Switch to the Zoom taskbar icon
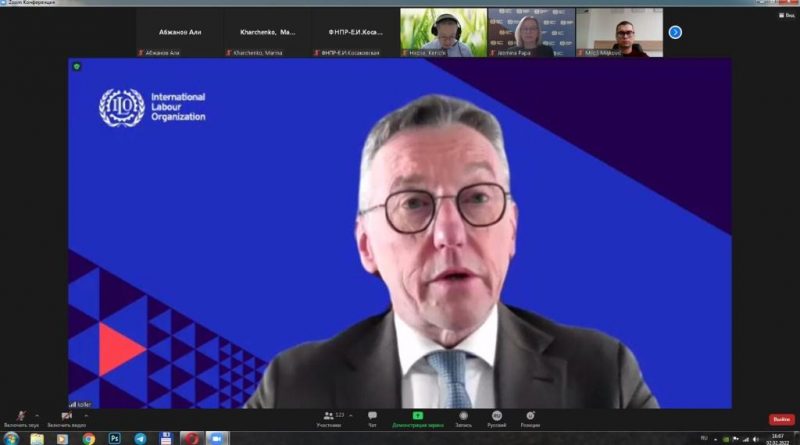Screen dimensions: 800x445 pyautogui.click(x=217, y=438)
